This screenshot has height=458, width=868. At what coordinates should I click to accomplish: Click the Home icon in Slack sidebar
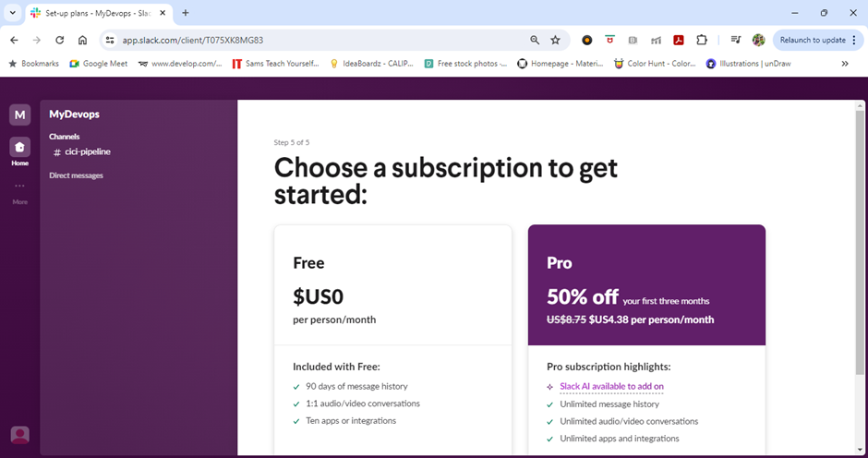tap(19, 148)
